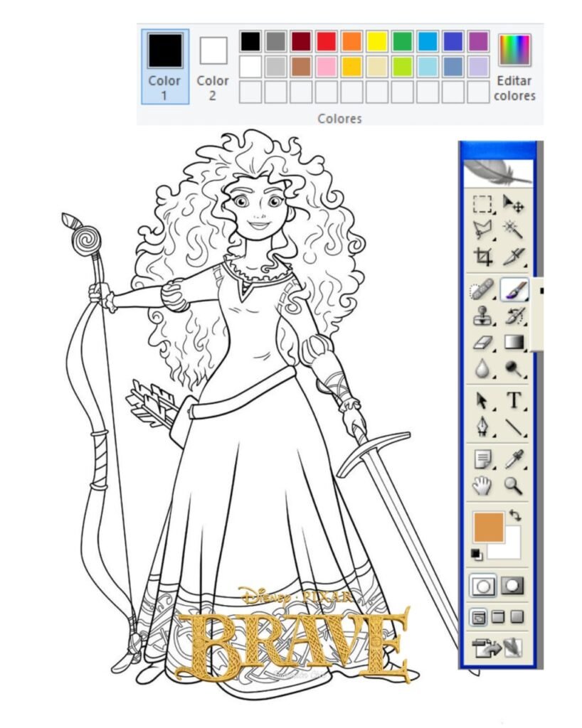The width and height of the screenshot is (582, 728).
Task: Choose Full Screen Mode with menu bar
Action: click(x=498, y=616)
